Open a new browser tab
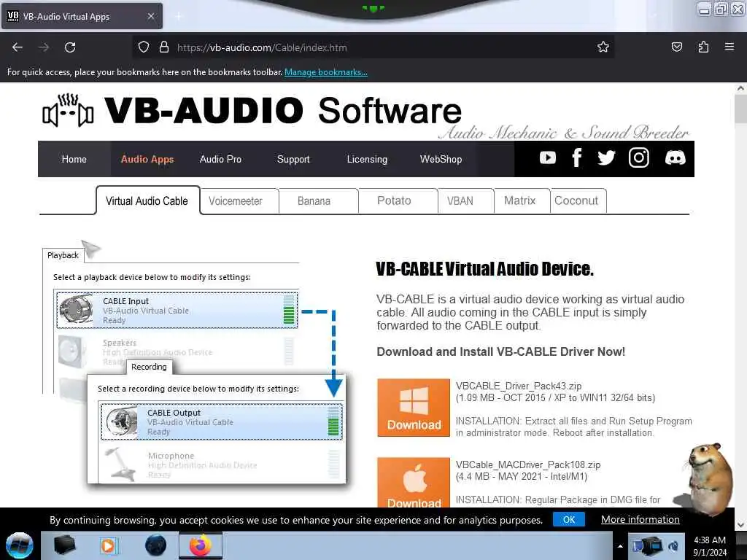Viewport: 747px width, 560px height. point(178,16)
